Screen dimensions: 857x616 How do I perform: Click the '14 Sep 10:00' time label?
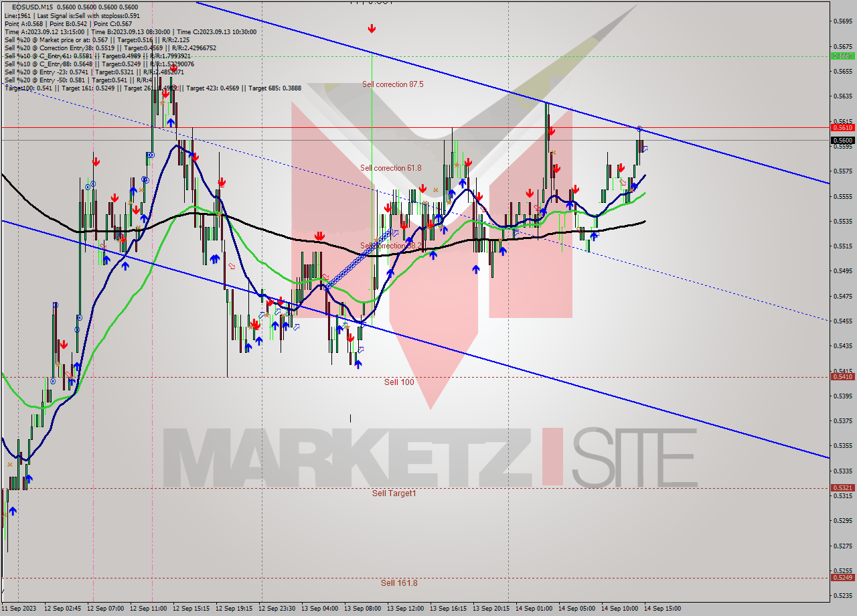[619, 609]
